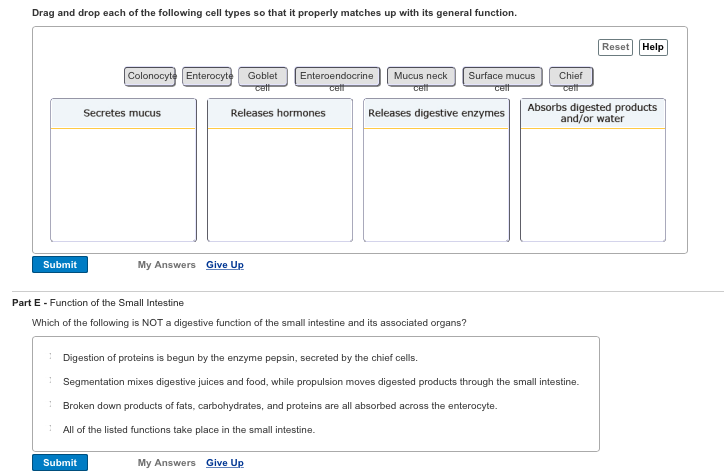Pick the Goblet cell tile
This screenshot has width=724, height=472.
click(263, 76)
